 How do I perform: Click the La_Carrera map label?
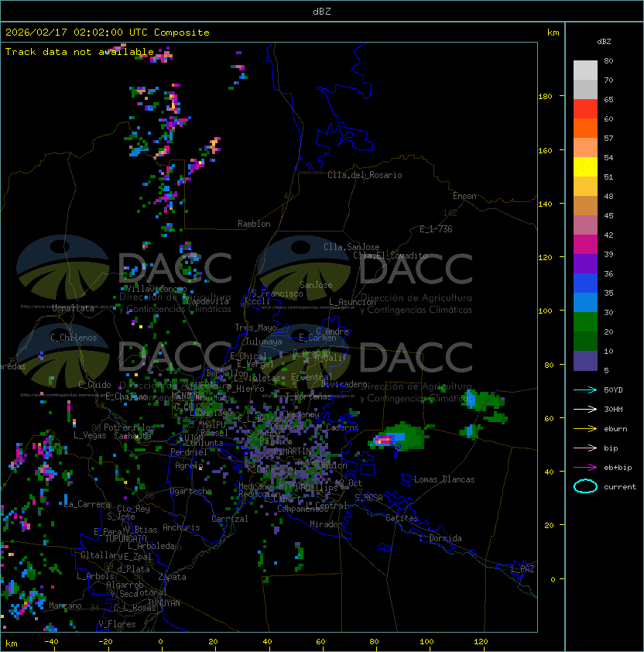pos(87,504)
